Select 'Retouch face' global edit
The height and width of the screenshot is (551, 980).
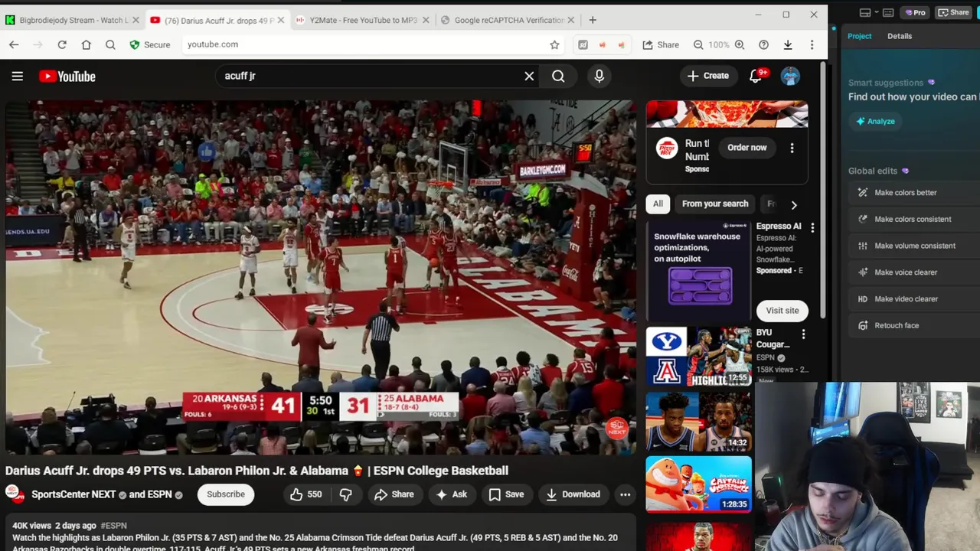(x=915, y=325)
